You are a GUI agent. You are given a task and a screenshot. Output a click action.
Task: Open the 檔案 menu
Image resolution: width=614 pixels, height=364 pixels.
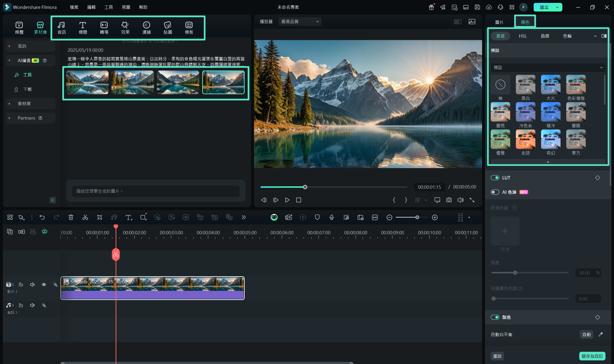pyautogui.click(x=74, y=7)
